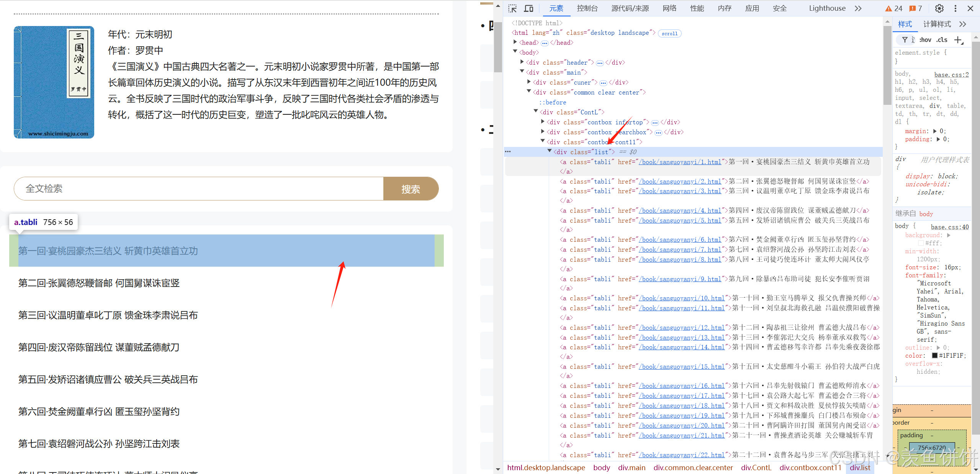Toggle the :hov element state panel
The image size is (980, 474).
(925, 40)
